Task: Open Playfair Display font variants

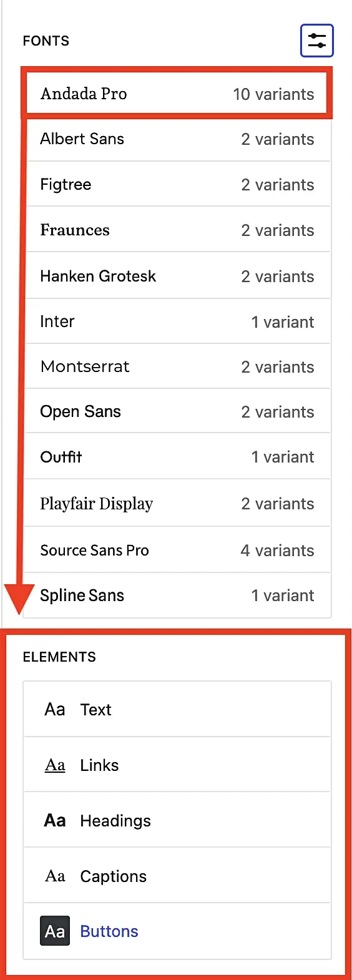Action: [177, 503]
